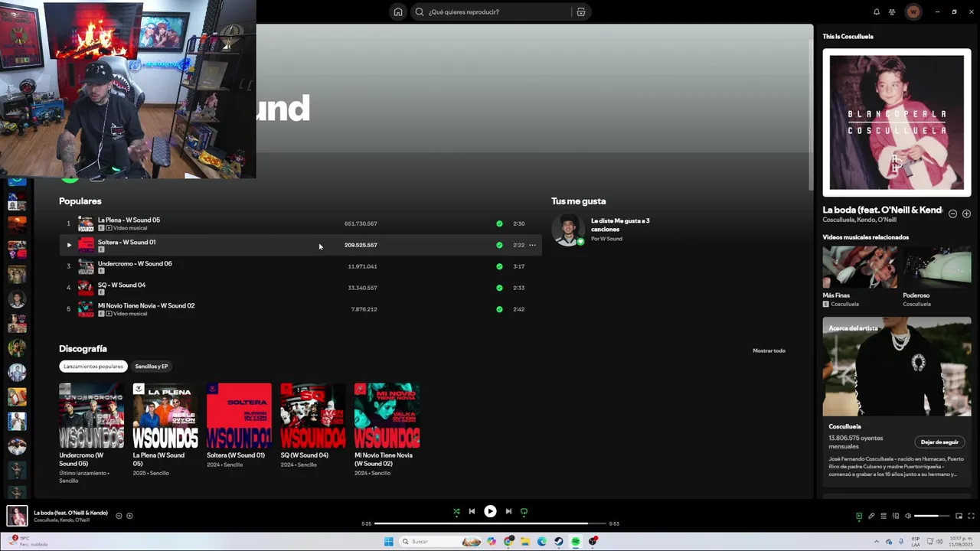The height and width of the screenshot is (551, 980).
Task: Hide track via minus icon in right panel
Action: (952, 214)
